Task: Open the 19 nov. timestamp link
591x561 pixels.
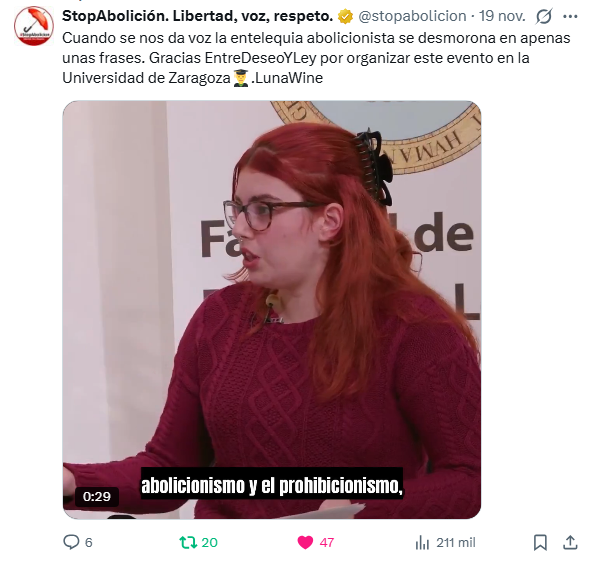Action: (x=502, y=16)
